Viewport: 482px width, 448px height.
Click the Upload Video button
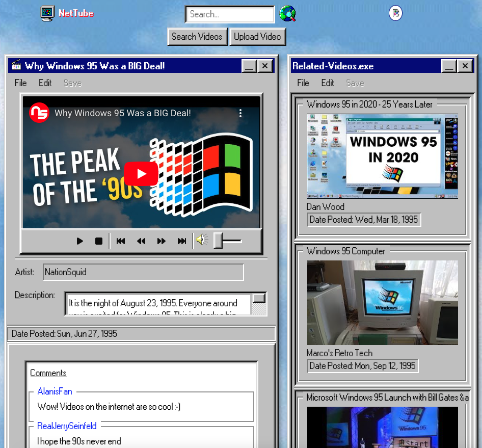(258, 37)
